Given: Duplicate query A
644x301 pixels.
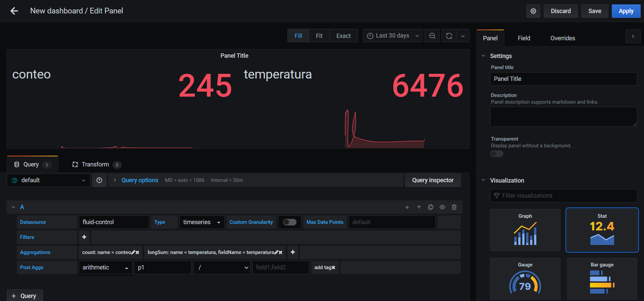Looking at the screenshot, I should [x=431, y=207].
